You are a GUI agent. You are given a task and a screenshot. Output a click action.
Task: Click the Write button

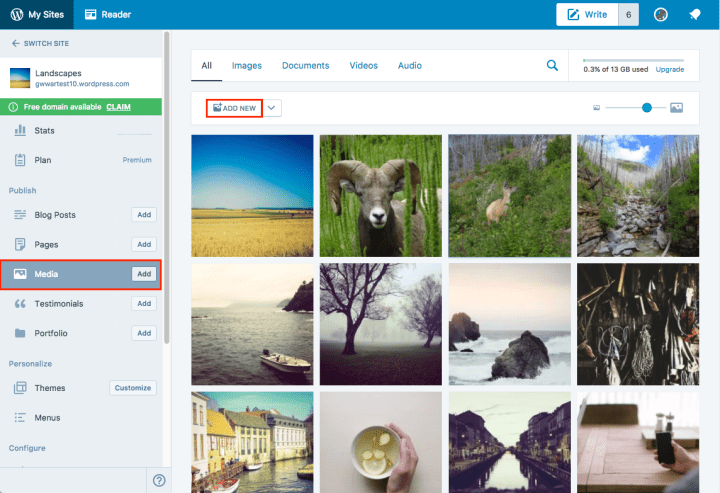[x=587, y=15]
